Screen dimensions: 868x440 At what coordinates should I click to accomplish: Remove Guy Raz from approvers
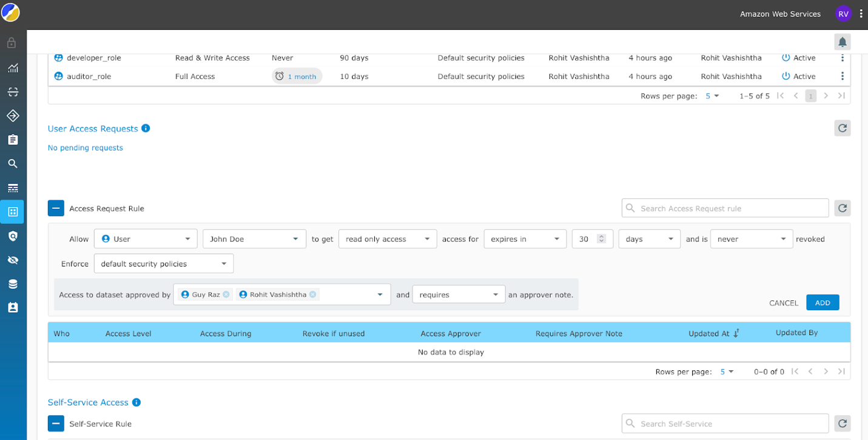coord(226,294)
